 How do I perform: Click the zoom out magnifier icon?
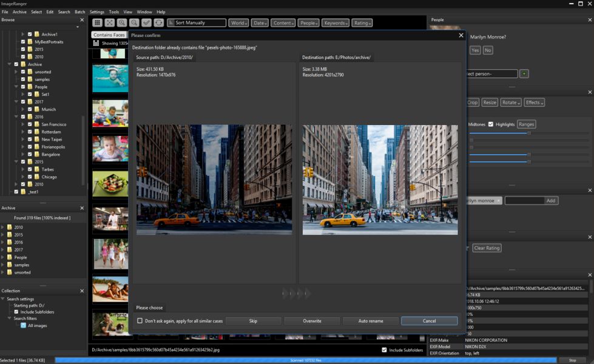[134, 22]
